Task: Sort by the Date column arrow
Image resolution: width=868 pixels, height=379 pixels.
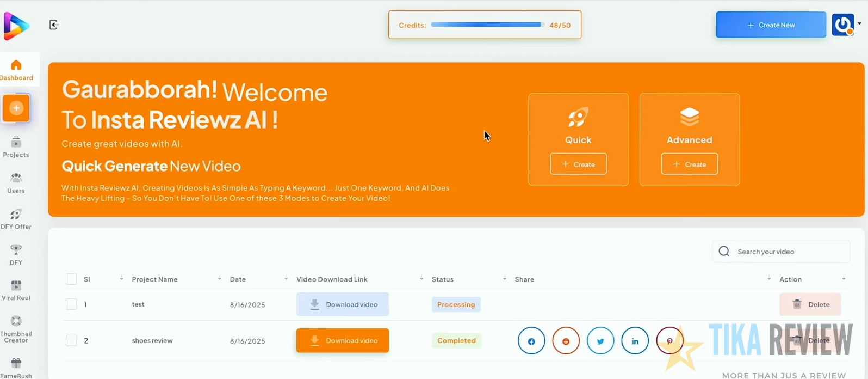Action: 286,278
